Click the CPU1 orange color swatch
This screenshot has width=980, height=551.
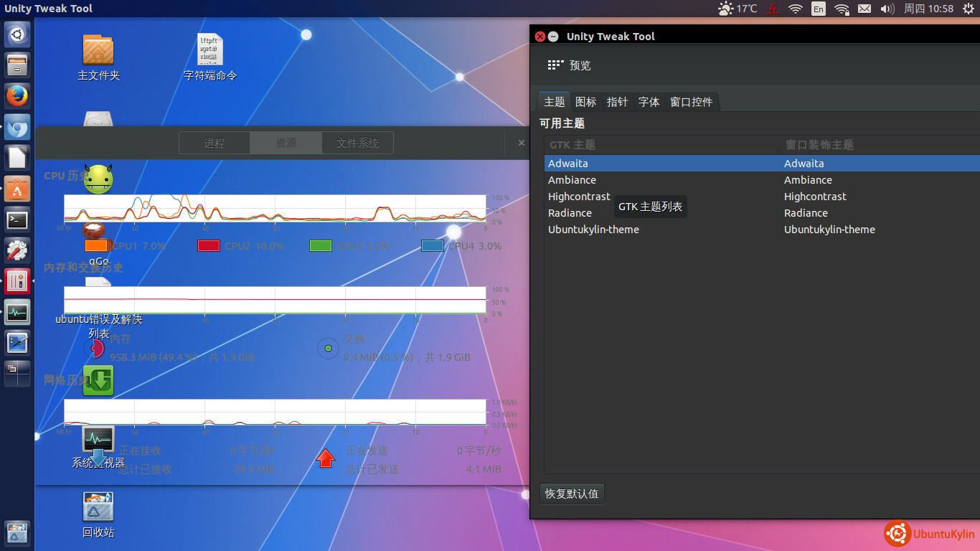96,246
